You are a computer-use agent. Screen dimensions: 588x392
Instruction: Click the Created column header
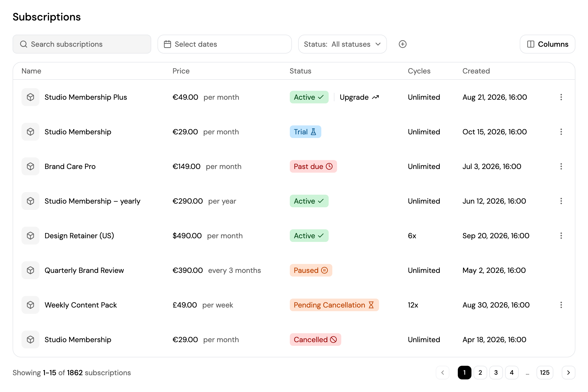(476, 71)
